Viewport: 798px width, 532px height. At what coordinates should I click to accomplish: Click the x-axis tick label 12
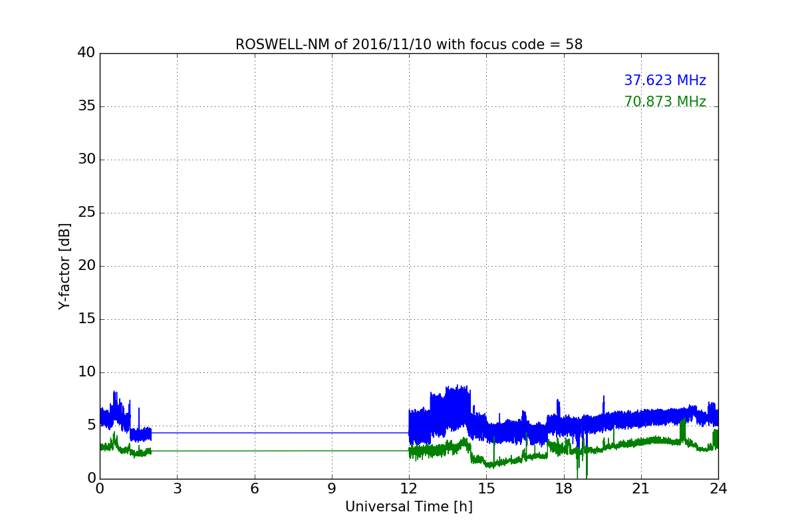[x=409, y=489]
